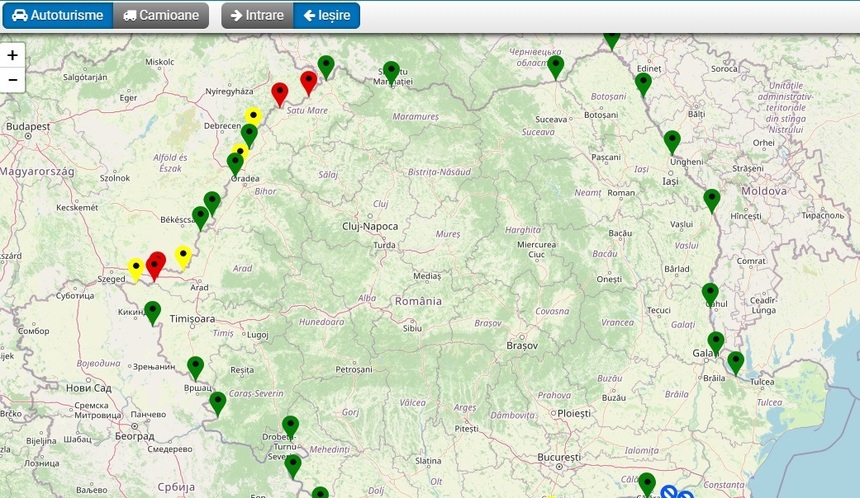This screenshot has height=498, width=860.
Task: Select the green marker near Cahul
Action: click(x=710, y=293)
